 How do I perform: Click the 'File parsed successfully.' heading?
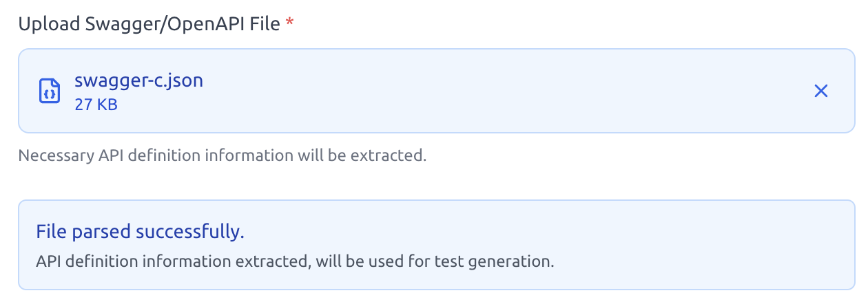click(140, 232)
